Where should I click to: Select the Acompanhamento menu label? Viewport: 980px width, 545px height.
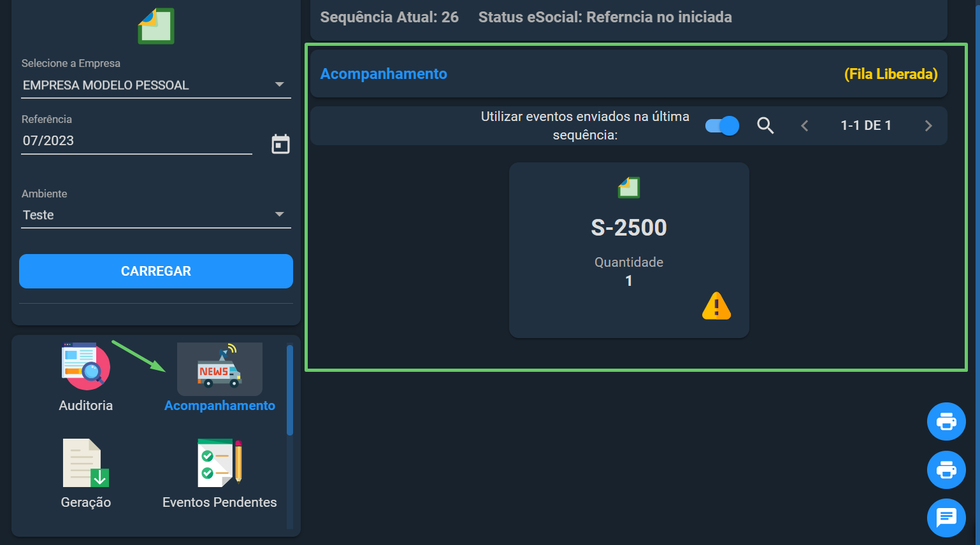220,406
